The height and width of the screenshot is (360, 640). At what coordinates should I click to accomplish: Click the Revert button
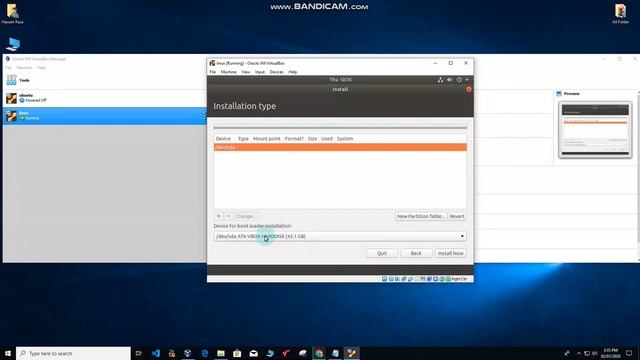pos(457,216)
